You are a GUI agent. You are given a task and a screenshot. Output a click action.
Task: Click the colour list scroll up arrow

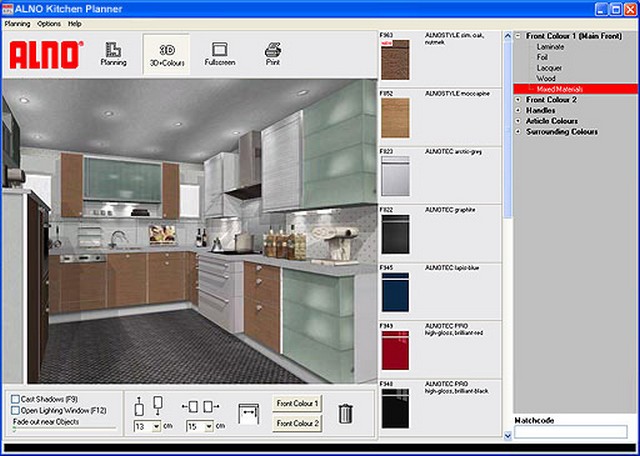tap(508, 36)
